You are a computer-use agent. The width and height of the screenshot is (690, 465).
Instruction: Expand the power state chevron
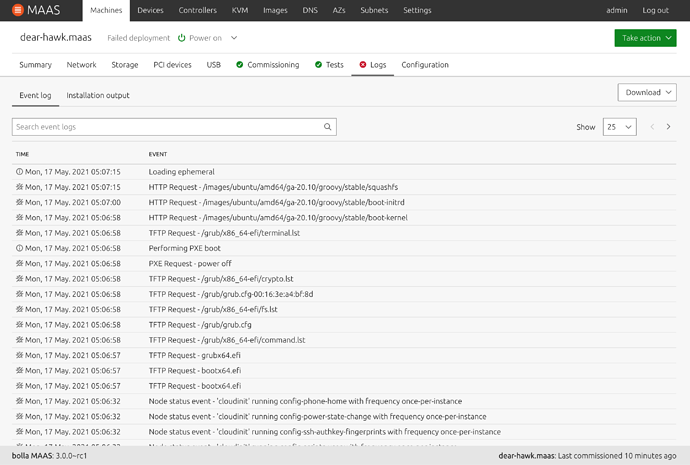pos(234,38)
